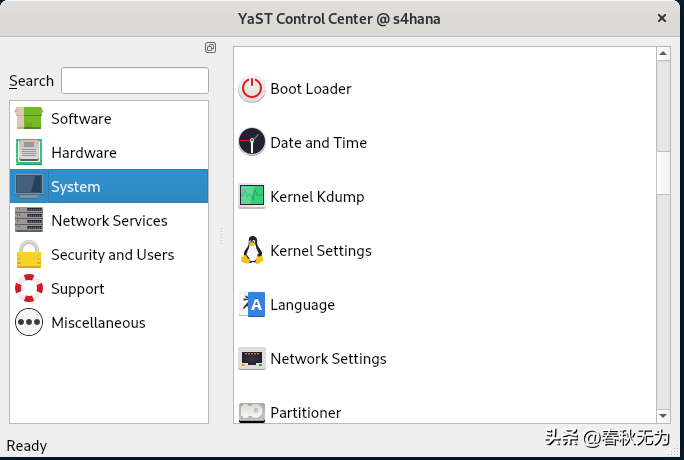Select the Miscellaneous category
Image resolution: width=684 pixels, height=460 pixels.
pyautogui.click(x=98, y=323)
